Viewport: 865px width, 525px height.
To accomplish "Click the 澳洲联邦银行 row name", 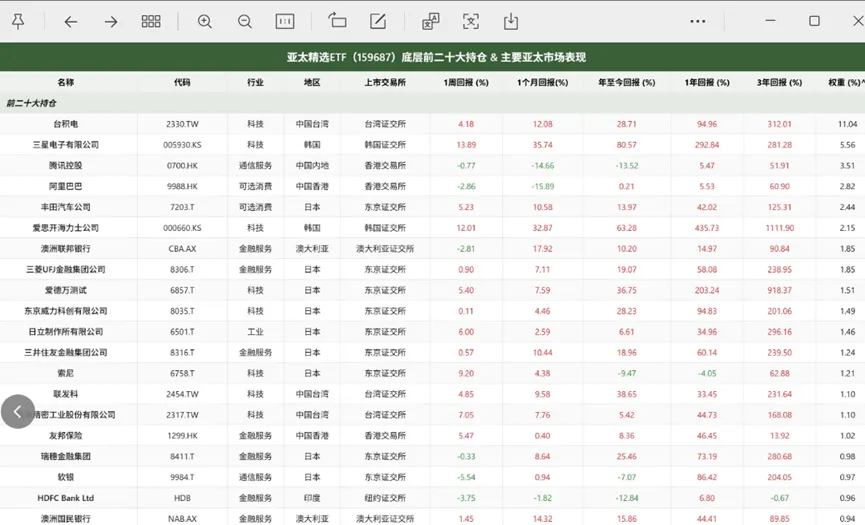I will 66,249.
